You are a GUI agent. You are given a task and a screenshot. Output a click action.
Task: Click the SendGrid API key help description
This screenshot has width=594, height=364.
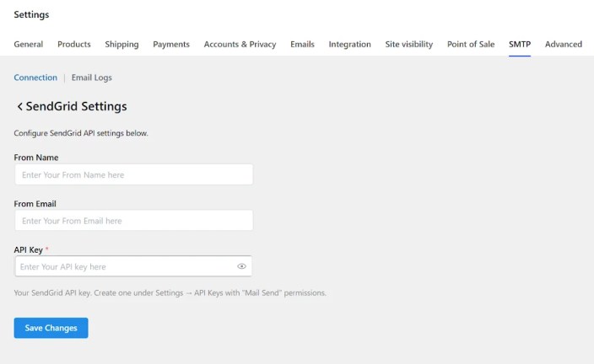tap(170, 293)
